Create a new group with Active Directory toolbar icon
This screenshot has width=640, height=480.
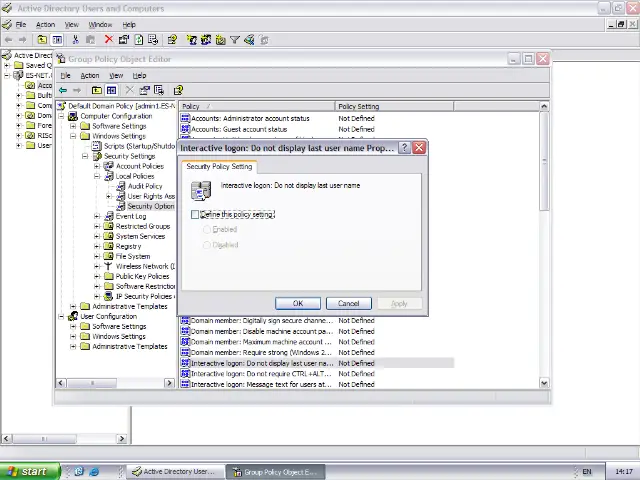(x=206, y=40)
